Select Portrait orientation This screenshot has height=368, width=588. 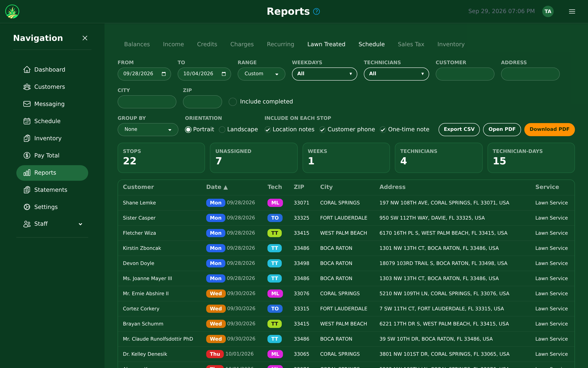188,129
